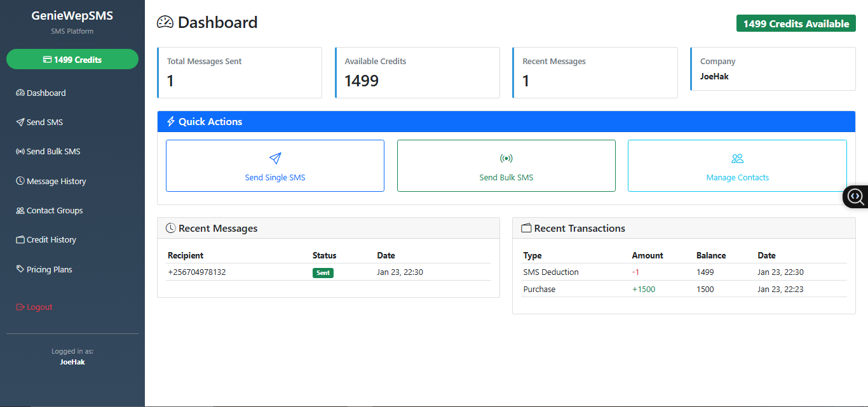This screenshot has width=868, height=407.
Task: Click the paper plane icon in Send Single SMS
Action: [x=275, y=158]
